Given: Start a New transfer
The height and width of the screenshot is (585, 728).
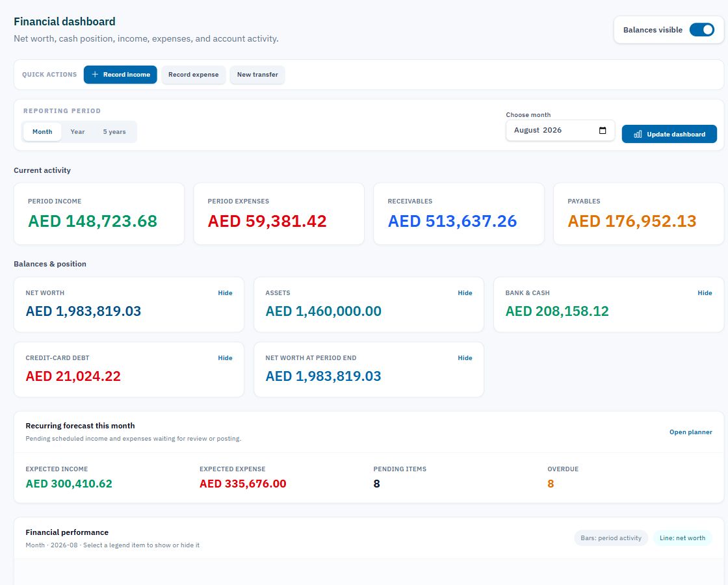Looking at the screenshot, I should [x=257, y=75].
